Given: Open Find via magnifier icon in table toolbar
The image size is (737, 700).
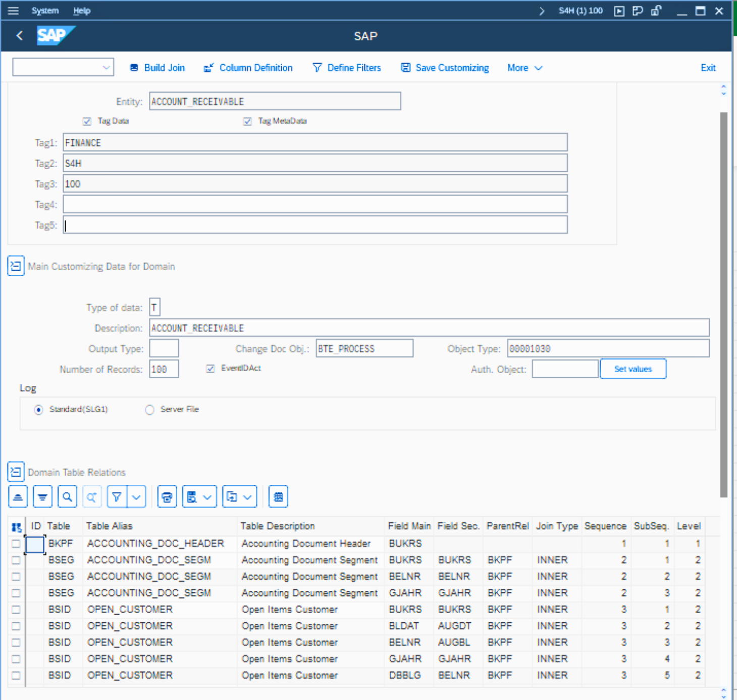Looking at the screenshot, I should click(x=67, y=497).
